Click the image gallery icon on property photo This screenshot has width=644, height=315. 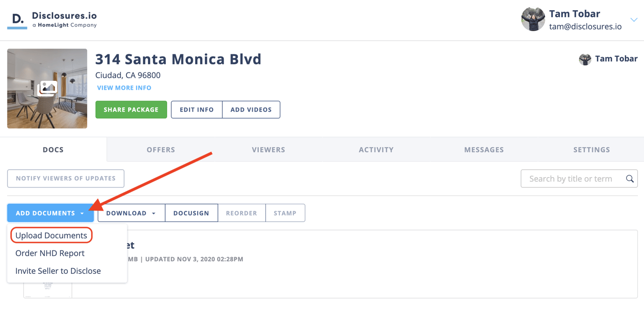[x=47, y=88]
